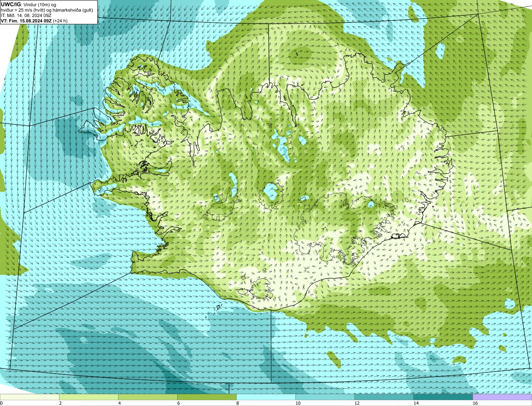Click the yellow-green 2–4 m/s legend swatch
Image resolution: width=532 pixels, height=406 pixels.
(x=89, y=397)
